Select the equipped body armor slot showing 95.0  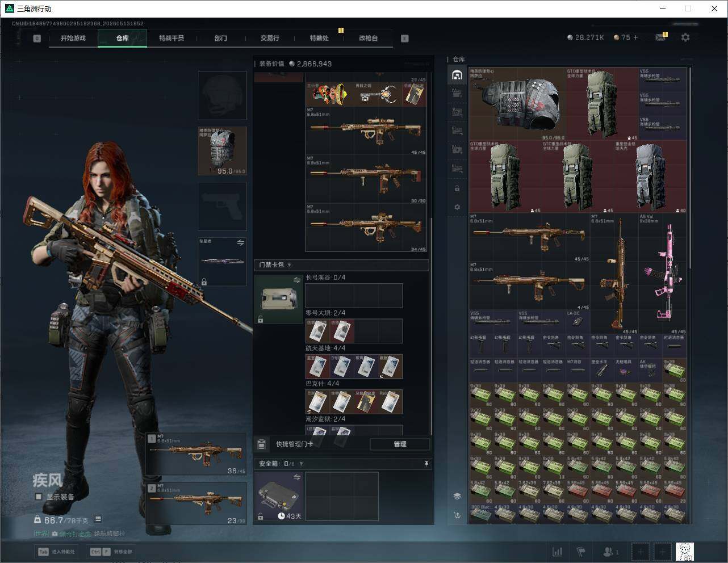coord(223,151)
